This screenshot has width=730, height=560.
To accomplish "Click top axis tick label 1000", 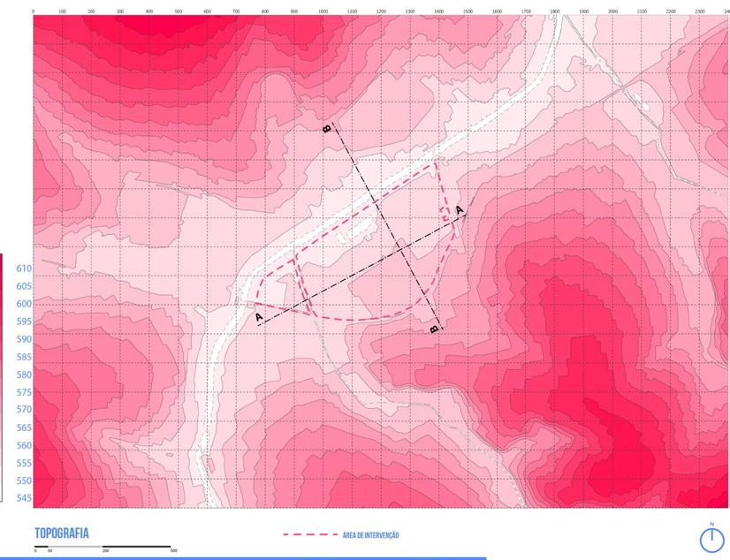I will click(x=323, y=11).
